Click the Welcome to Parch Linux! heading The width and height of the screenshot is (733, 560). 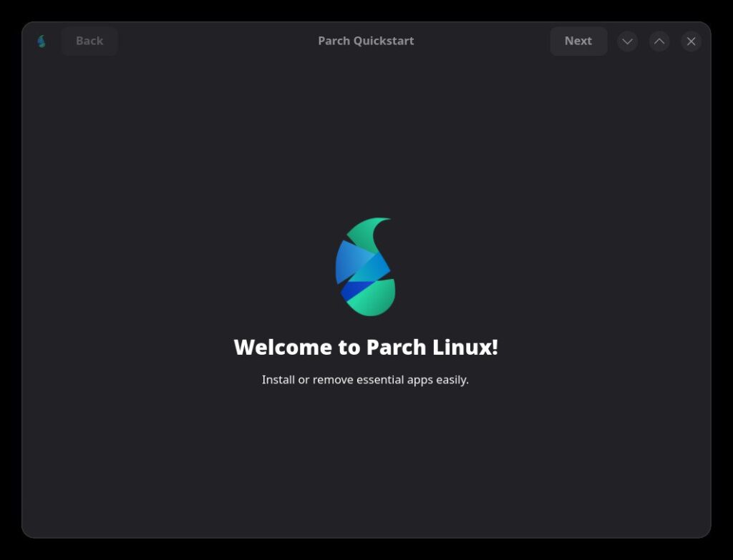(x=366, y=348)
